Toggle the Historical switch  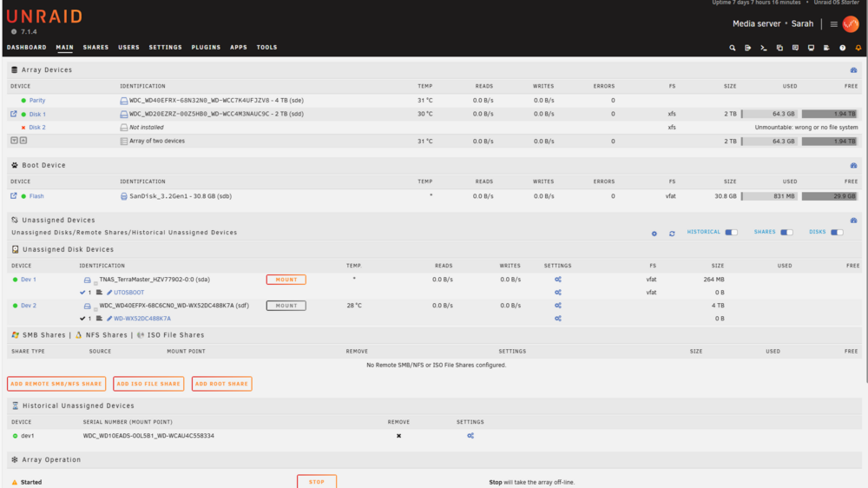click(x=731, y=232)
